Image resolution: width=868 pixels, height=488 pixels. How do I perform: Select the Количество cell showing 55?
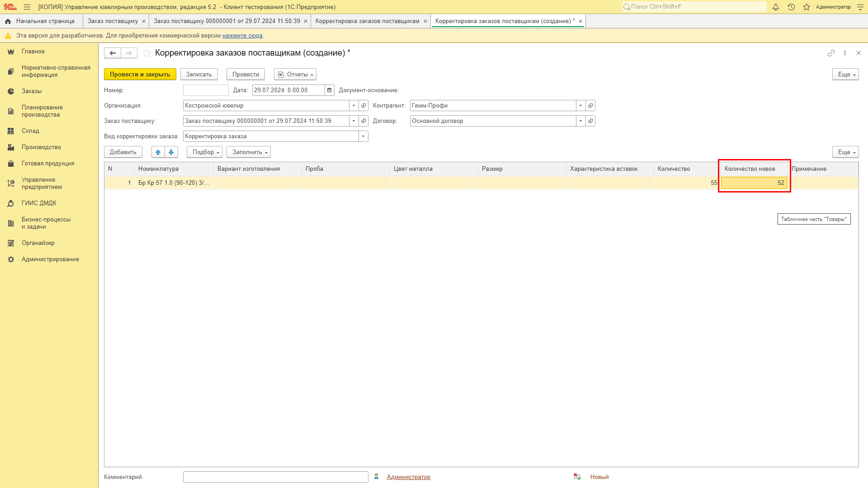(686, 183)
